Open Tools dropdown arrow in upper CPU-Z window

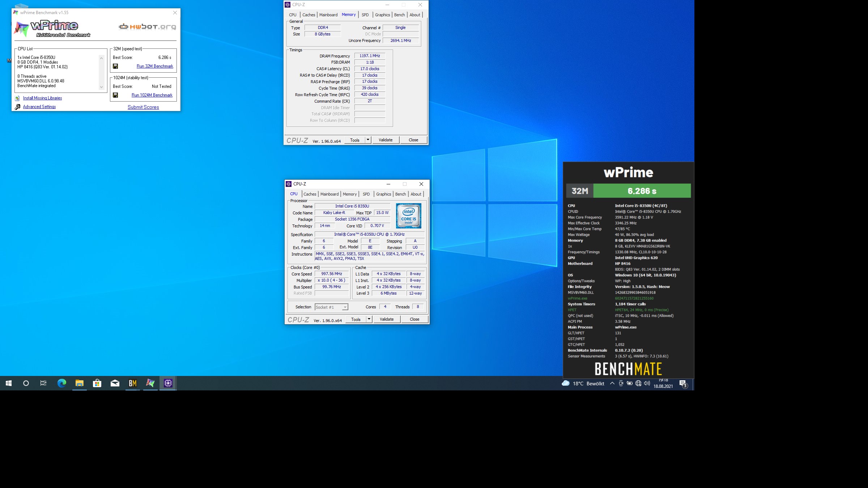point(368,140)
